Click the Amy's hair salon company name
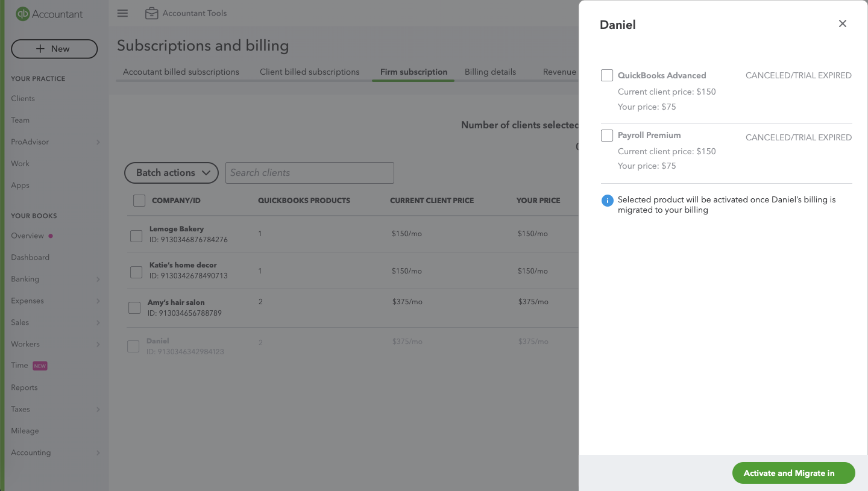 point(176,302)
